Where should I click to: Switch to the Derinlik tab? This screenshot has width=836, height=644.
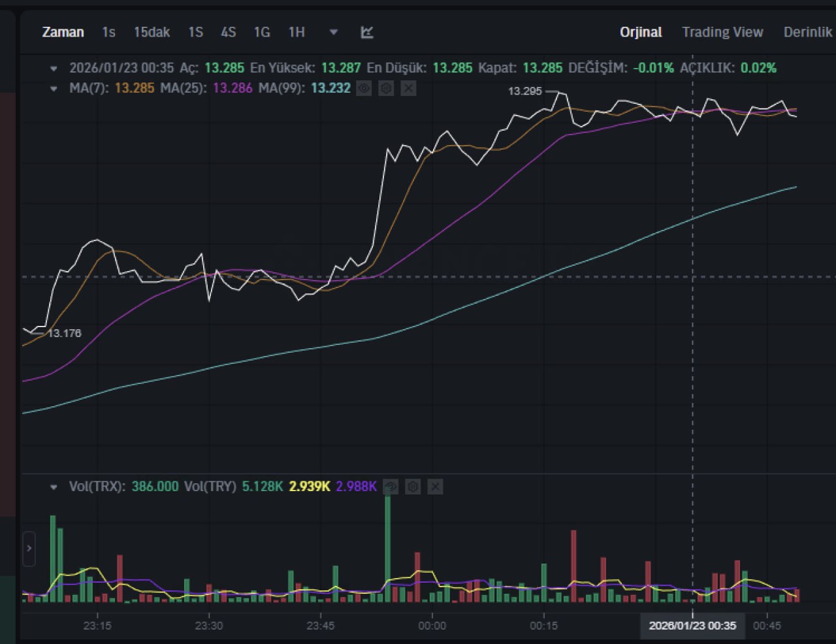(x=808, y=32)
